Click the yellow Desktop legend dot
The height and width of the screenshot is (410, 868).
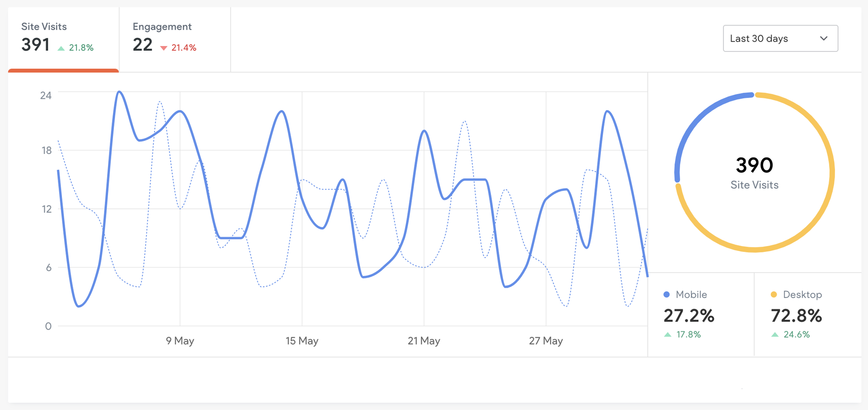point(774,294)
